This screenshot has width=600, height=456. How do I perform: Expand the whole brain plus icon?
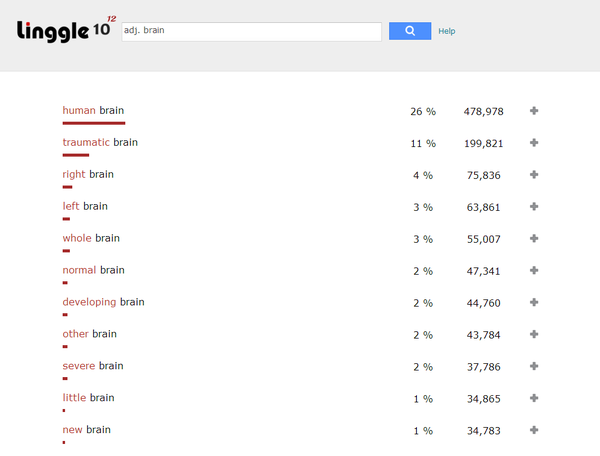click(534, 239)
